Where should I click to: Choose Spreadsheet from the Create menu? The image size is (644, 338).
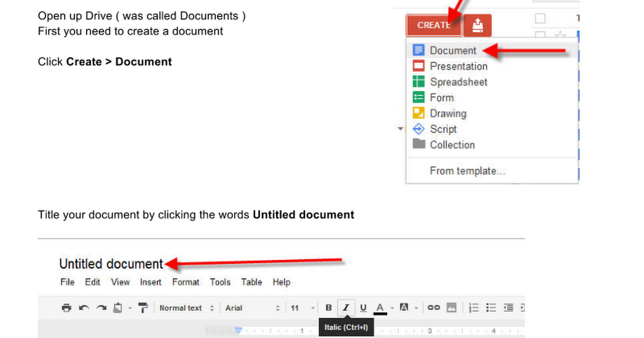[492, 82]
